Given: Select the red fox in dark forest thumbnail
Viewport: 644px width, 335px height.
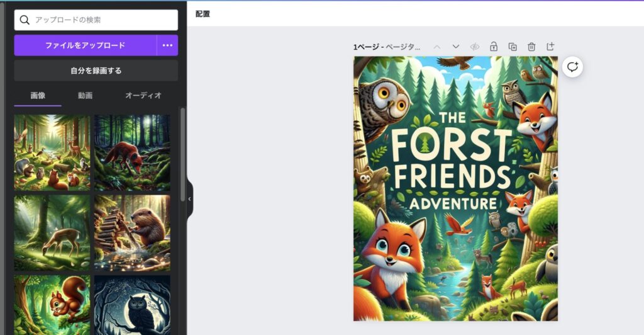Looking at the screenshot, I should [132, 152].
